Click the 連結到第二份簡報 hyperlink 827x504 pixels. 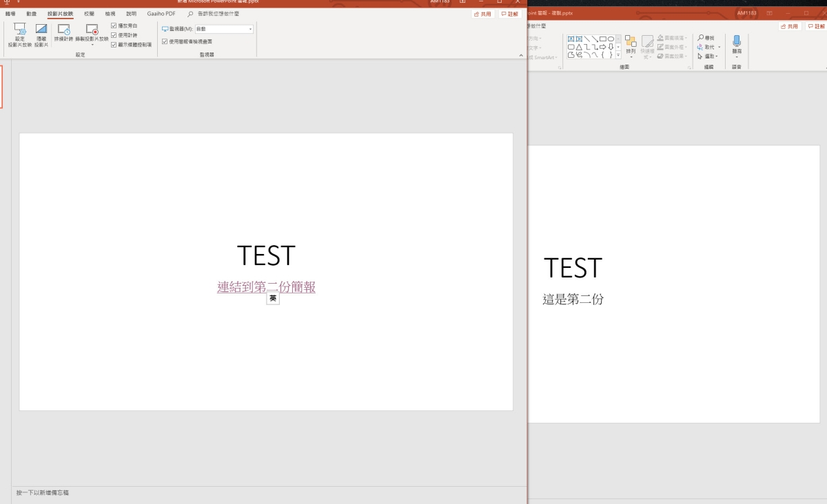click(266, 287)
